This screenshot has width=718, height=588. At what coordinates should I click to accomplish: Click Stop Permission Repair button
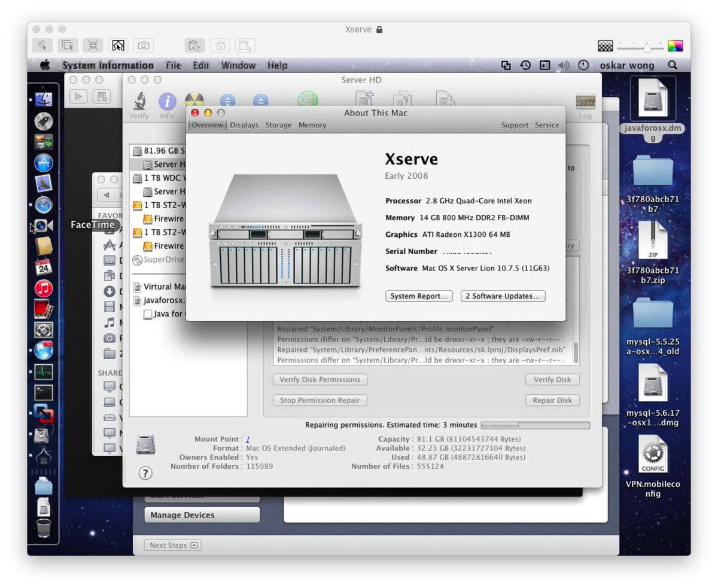pyautogui.click(x=320, y=400)
